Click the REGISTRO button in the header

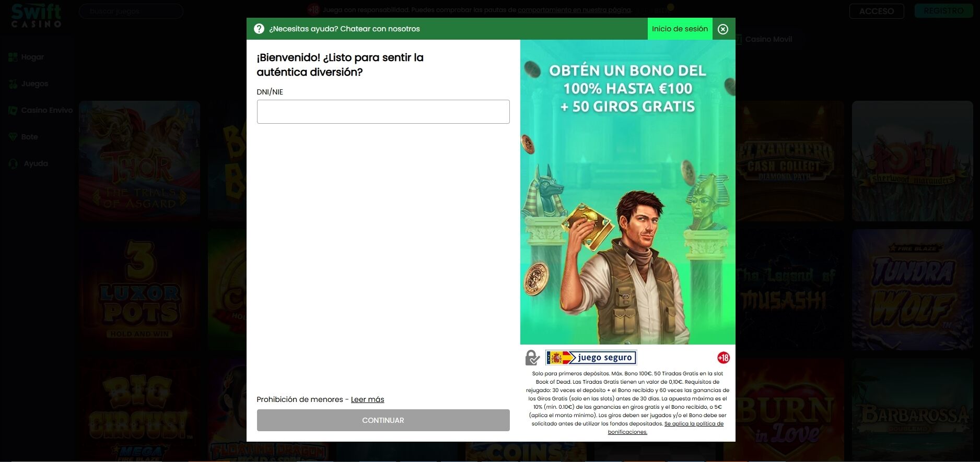943,10
